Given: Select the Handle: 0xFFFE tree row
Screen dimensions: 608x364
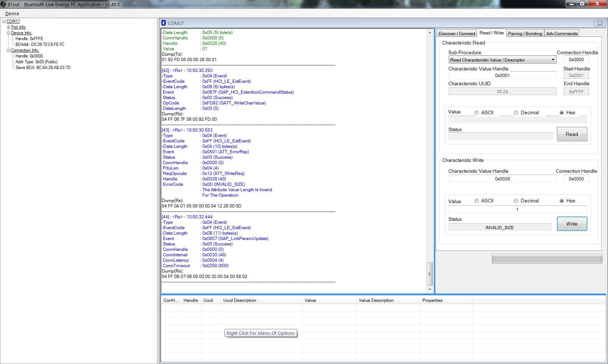Looking at the screenshot, I should click(x=29, y=39).
